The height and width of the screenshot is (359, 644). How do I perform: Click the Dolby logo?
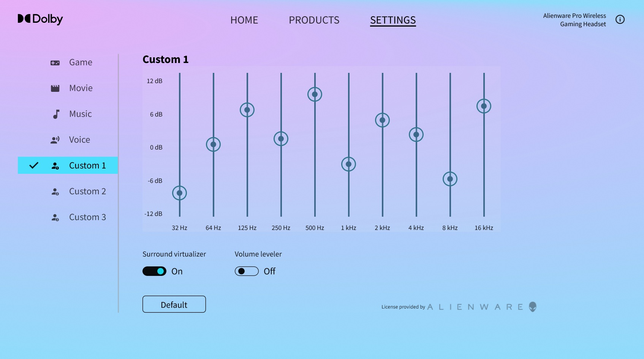[x=40, y=19]
